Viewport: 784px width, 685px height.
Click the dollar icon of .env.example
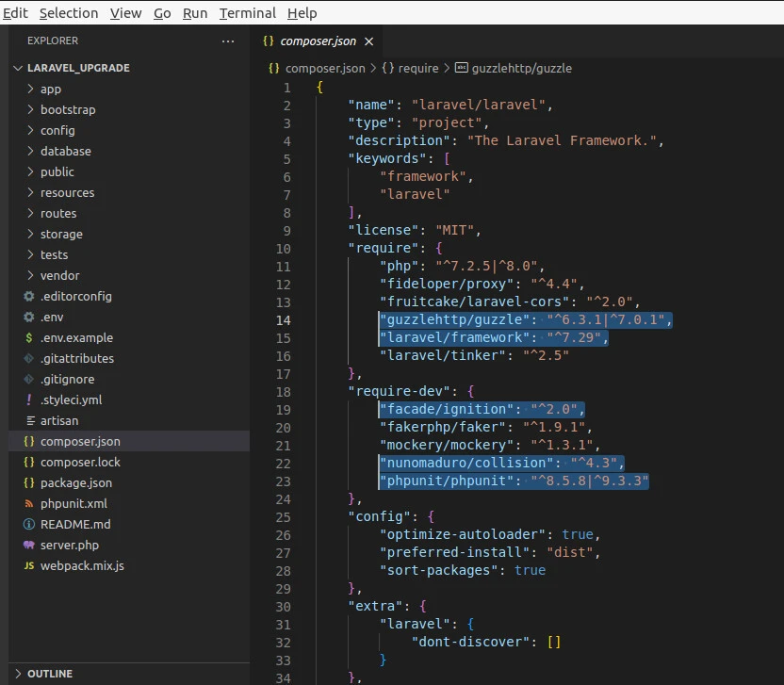[28, 338]
